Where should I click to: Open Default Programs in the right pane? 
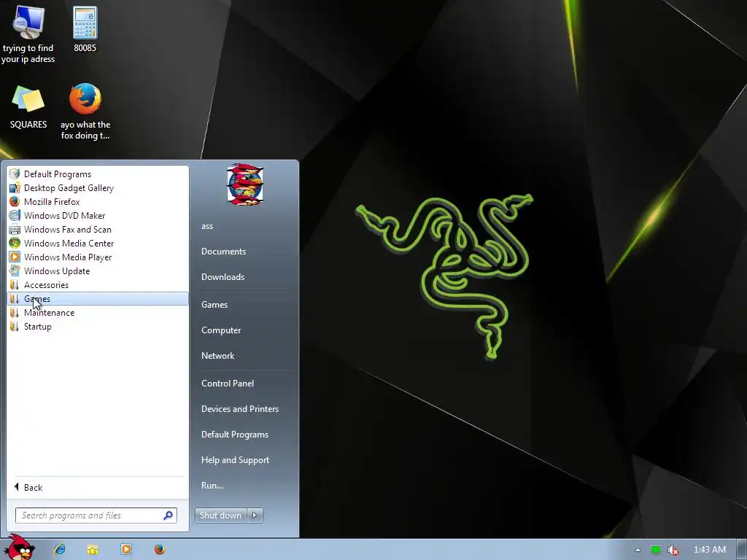coord(235,435)
